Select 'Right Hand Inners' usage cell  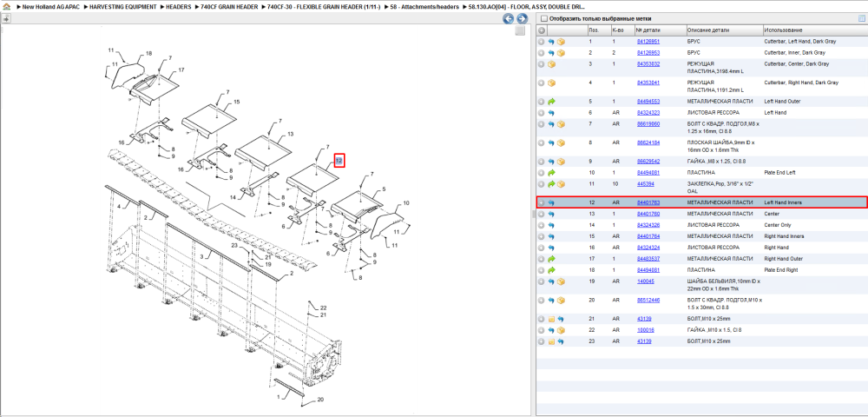(785, 236)
